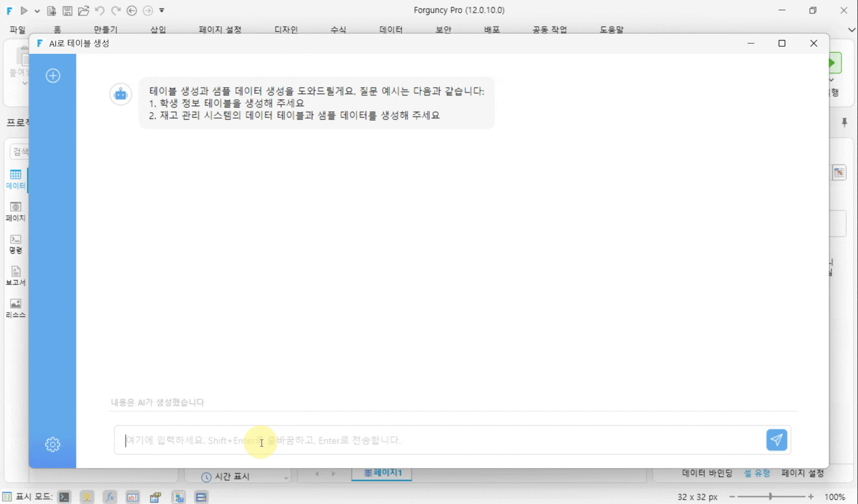Toggle data binding display mode icon
Screen dimensions: 858x504
pos(178,497)
